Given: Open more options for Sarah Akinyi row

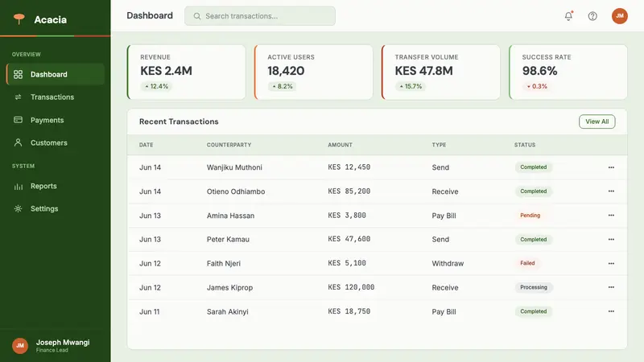Looking at the screenshot, I should click(x=611, y=311).
